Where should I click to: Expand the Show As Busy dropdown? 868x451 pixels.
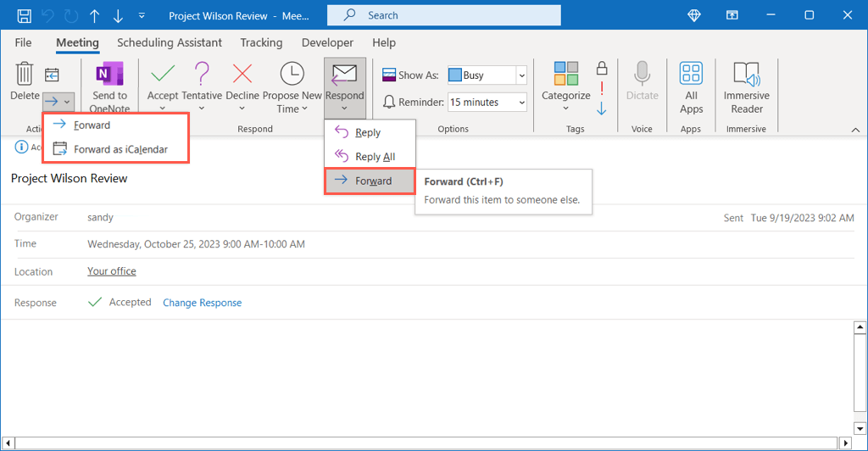[x=521, y=75]
